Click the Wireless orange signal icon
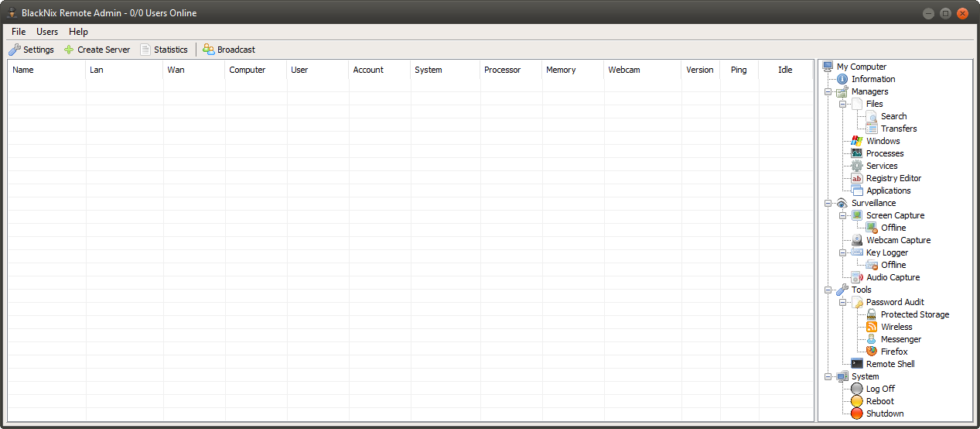Image resolution: width=980 pixels, height=429 pixels. (x=872, y=327)
